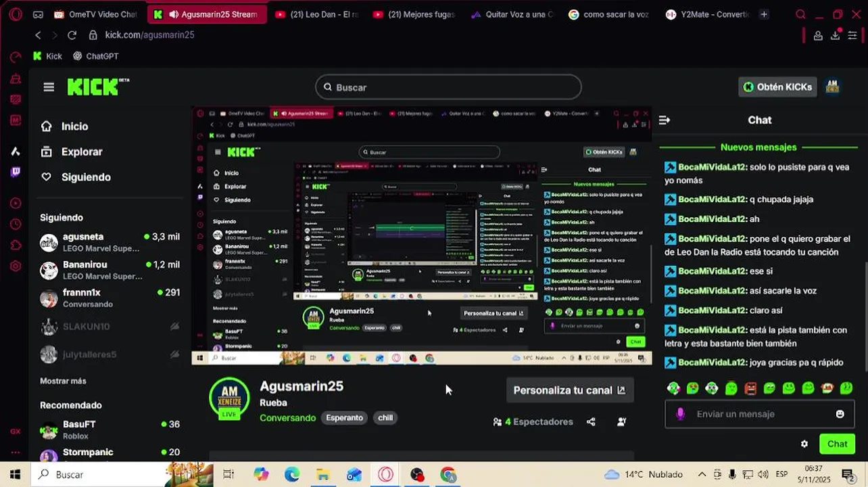Click the green KICK logo
Viewport: 868px width, 487px height.
coord(98,87)
